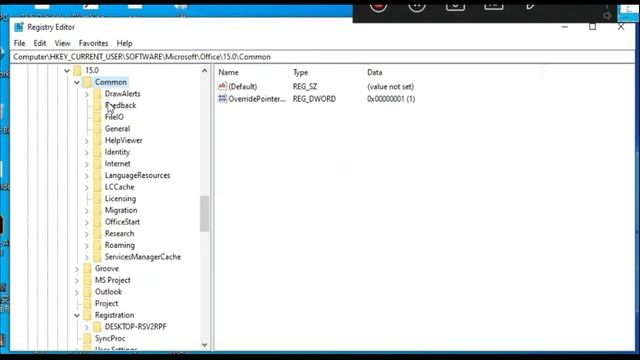Expand the Roaming key
This screenshot has width=640, height=360.
pos(87,246)
